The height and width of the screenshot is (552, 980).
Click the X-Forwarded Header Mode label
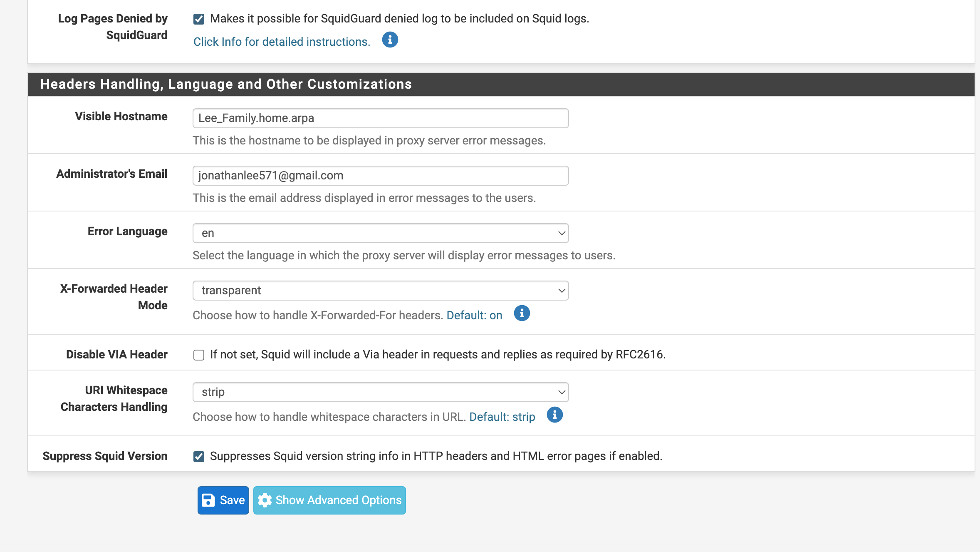114,297
